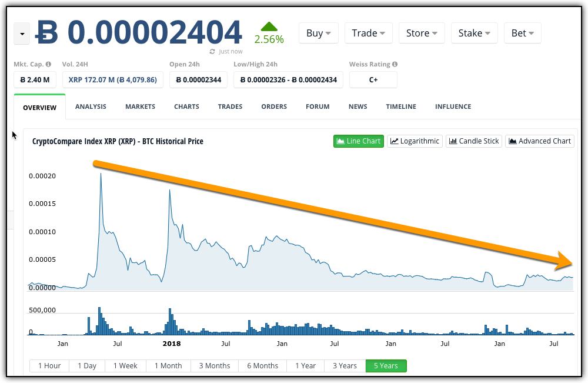The image size is (588, 383).
Task: Open the Forum tab
Action: pyautogui.click(x=318, y=106)
